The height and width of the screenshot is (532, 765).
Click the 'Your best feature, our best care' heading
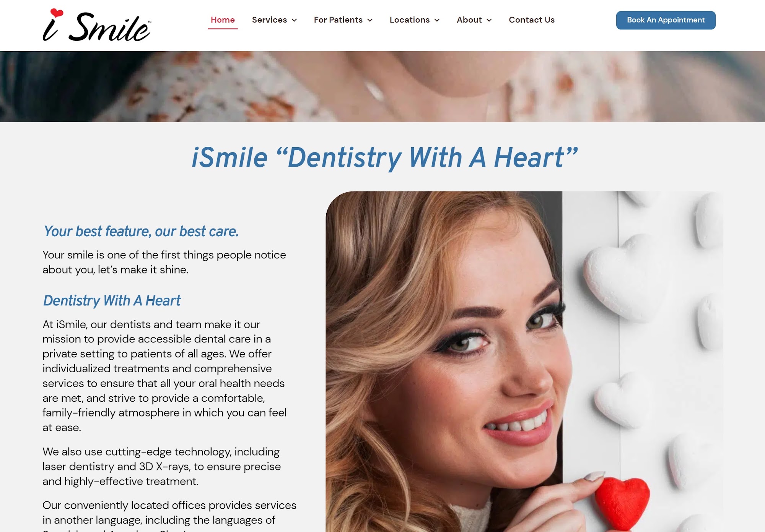[x=141, y=232]
